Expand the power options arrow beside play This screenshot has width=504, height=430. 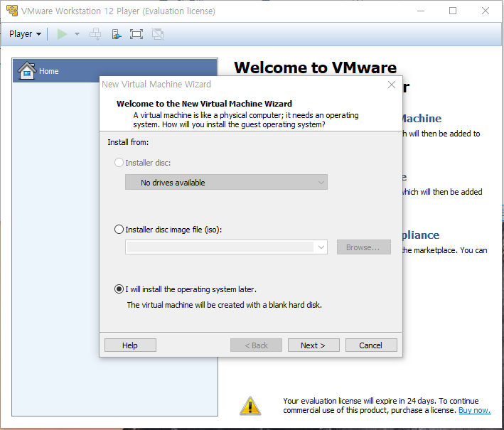pyautogui.click(x=77, y=33)
